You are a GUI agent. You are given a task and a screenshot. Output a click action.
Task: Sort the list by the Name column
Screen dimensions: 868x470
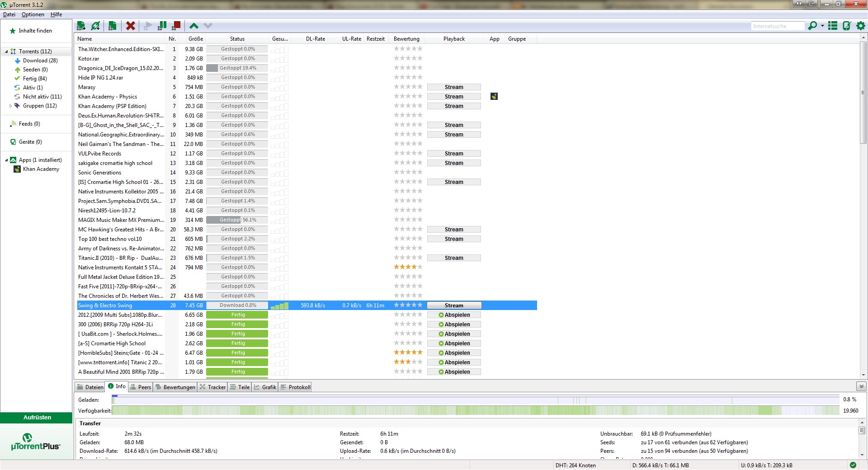120,39
